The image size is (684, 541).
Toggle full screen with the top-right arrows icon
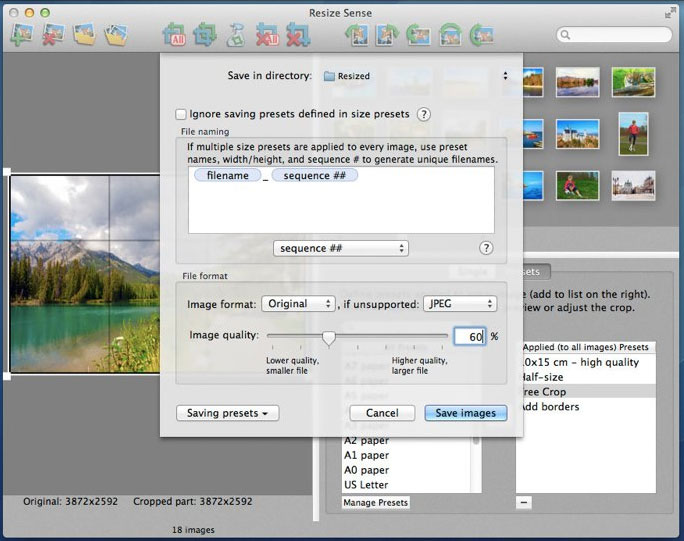tap(670, 13)
